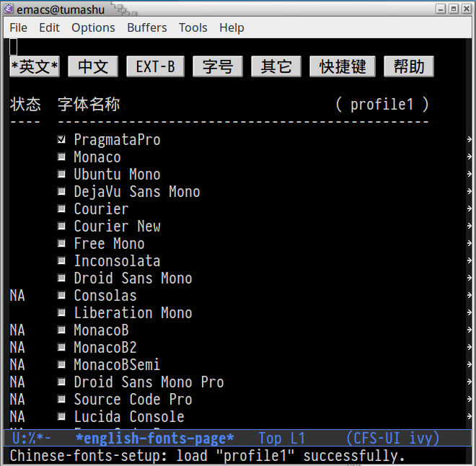Click the Emacs icon in title bar
Screen dimensions: 476x466
(9, 9)
